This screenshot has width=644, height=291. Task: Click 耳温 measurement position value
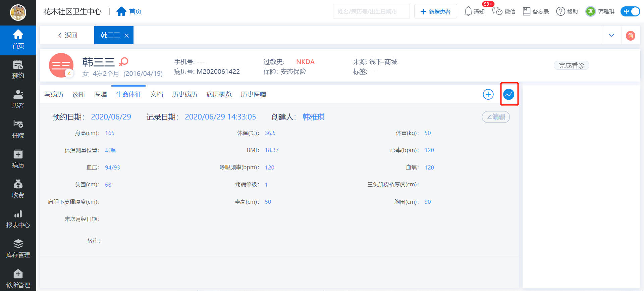(110, 150)
